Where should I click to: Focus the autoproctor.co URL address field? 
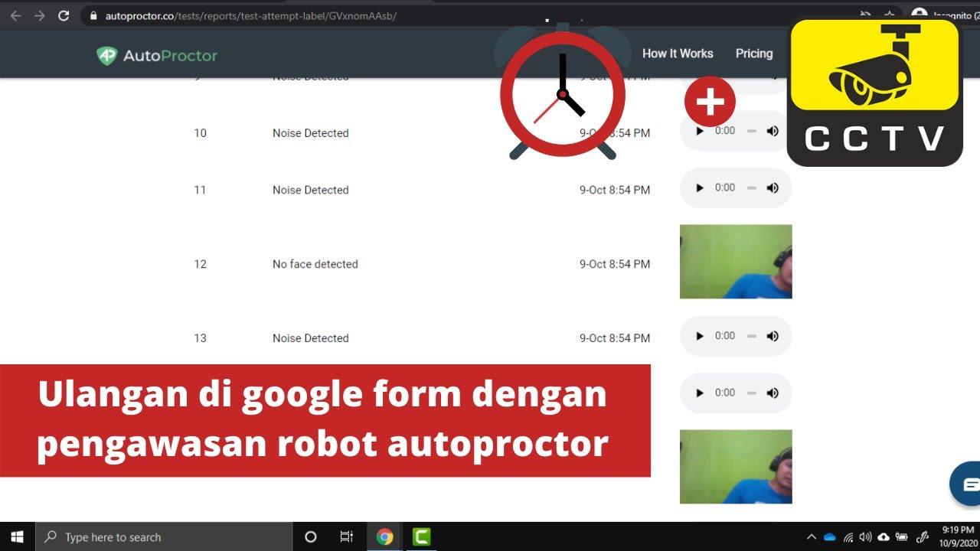(251, 16)
